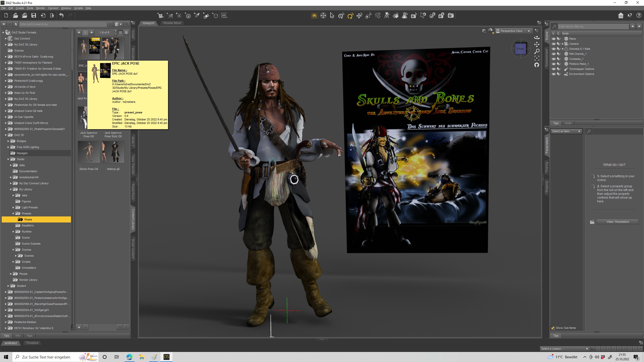Open the viewport draw style icon
The width and height of the screenshot is (644, 362).
tap(491, 31)
